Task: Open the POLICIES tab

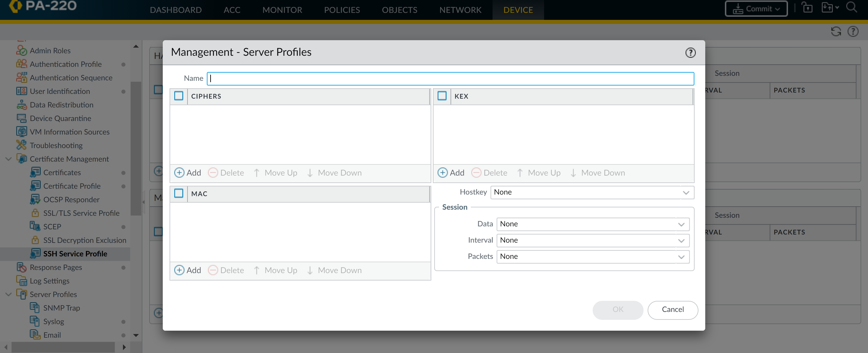Action: [x=342, y=10]
